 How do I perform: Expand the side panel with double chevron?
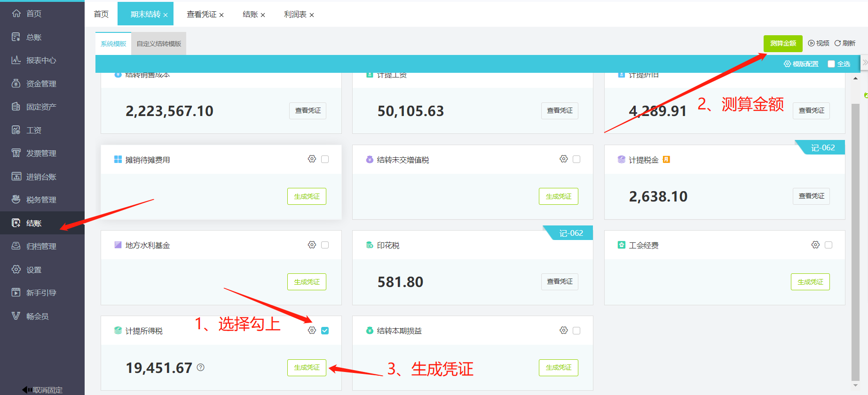(865, 62)
